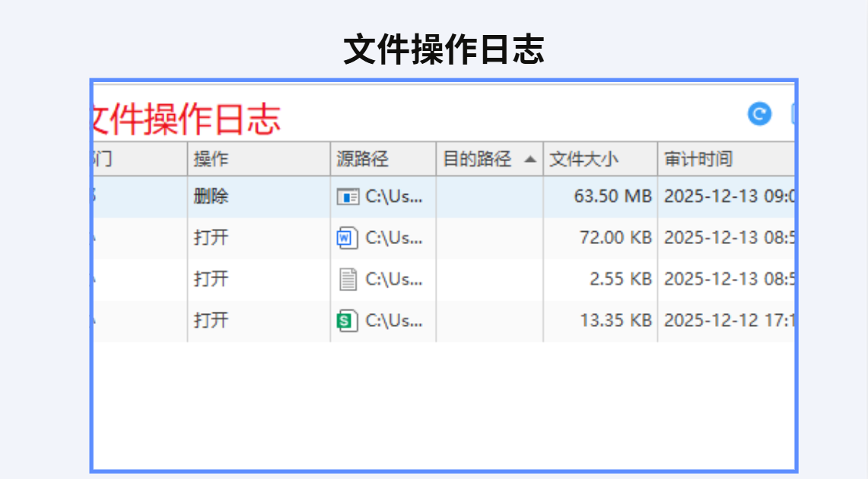Toggle sort arrow on 目的路径 column
The width and height of the screenshot is (868, 479).
[529, 160]
